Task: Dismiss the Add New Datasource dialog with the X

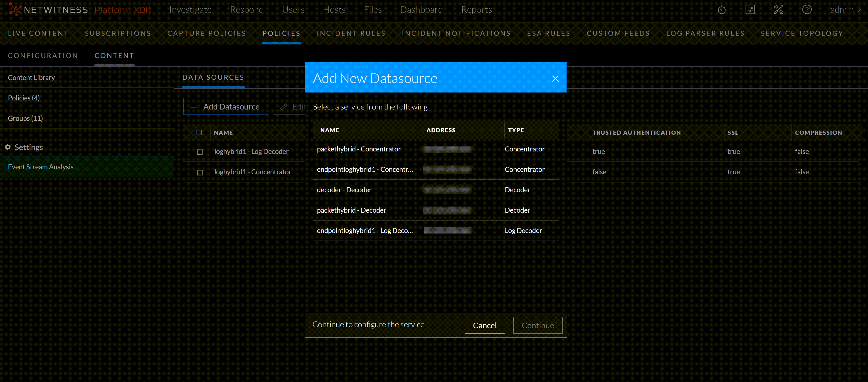Action: click(555, 78)
